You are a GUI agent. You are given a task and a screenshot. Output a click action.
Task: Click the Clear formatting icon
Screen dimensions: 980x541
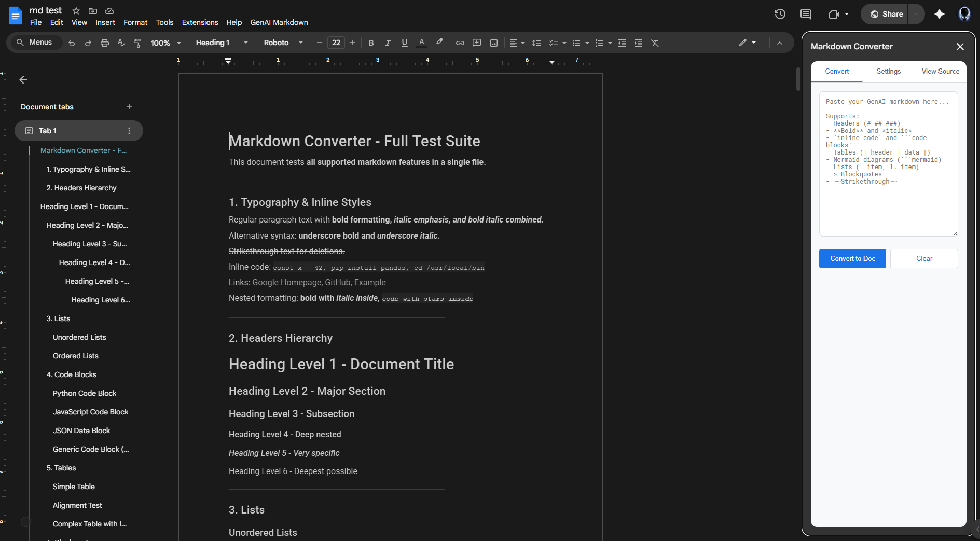click(655, 43)
